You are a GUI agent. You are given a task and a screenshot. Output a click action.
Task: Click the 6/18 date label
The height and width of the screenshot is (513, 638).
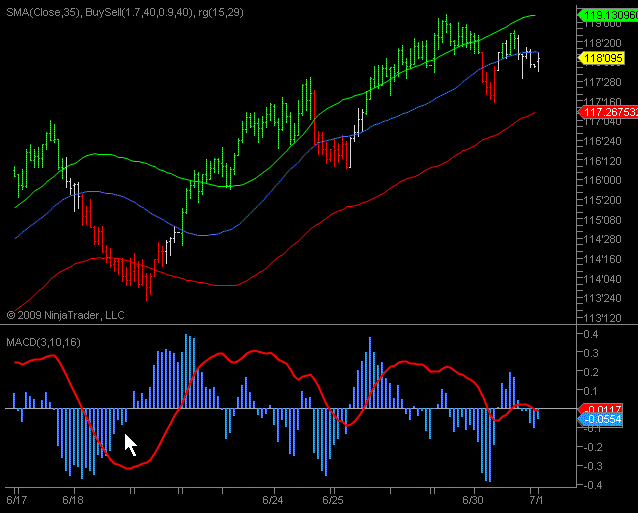[x=73, y=497]
